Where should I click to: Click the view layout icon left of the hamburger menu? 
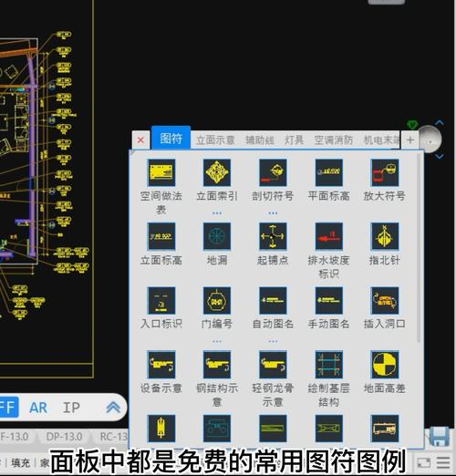pyautogui.click(x=423, y=462)
